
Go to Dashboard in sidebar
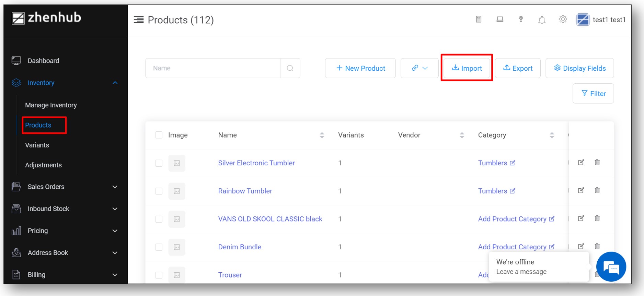[43, 61]
